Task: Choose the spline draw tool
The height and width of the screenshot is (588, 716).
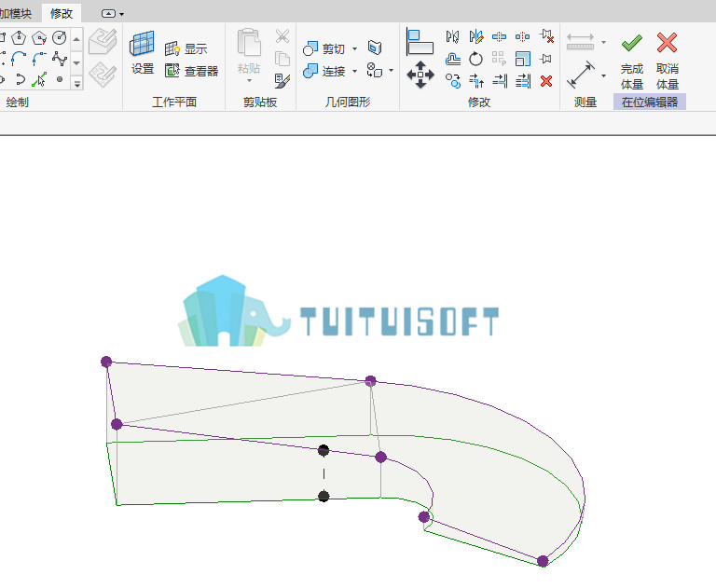Action: (60, 59)
